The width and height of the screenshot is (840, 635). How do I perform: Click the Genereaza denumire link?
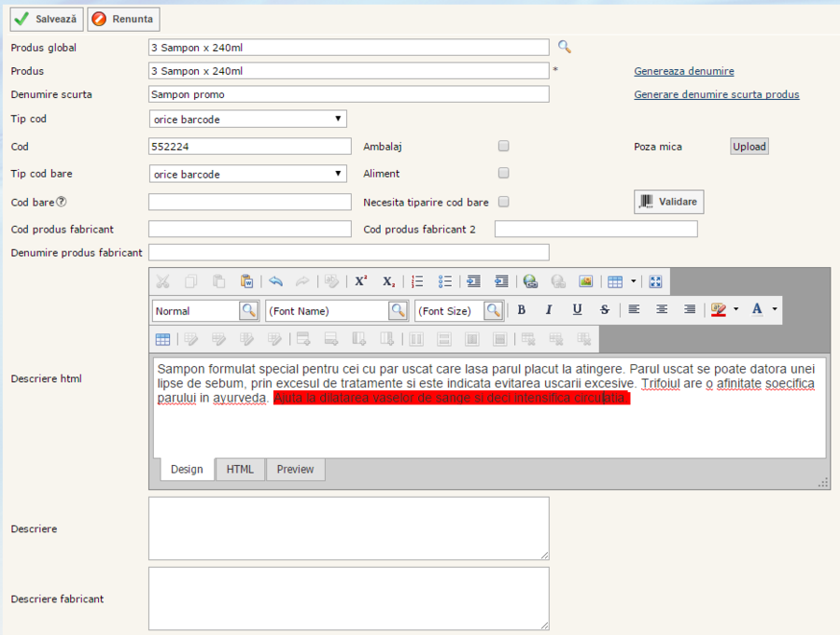tap(683, 71)
